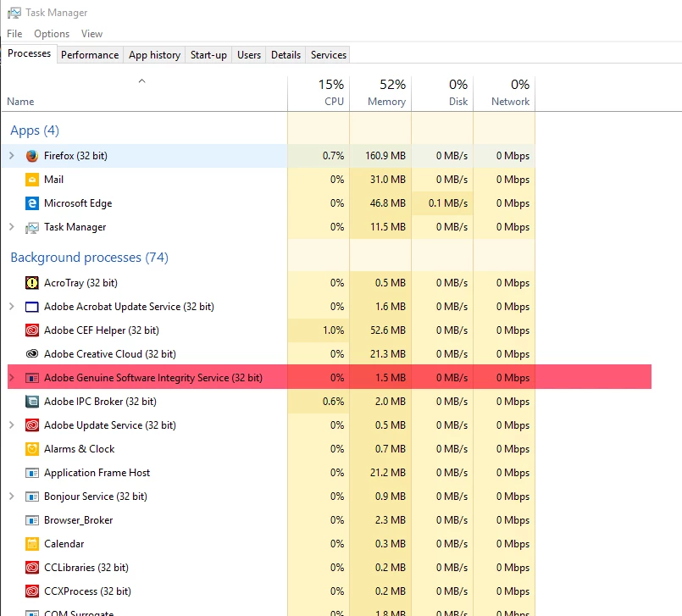Toggle sort arrow above Name column
682x616 pixels.
pyautogui.click(x=141, y=80)
